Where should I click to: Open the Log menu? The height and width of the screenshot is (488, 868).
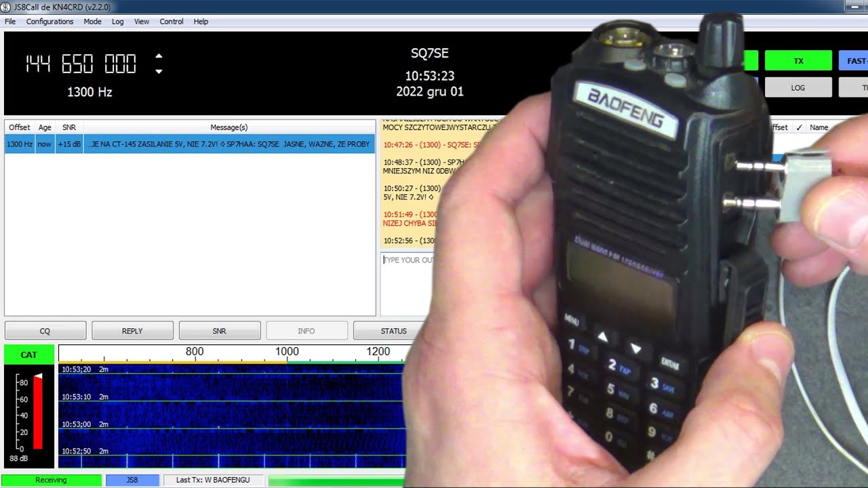[x=118, y=22]
